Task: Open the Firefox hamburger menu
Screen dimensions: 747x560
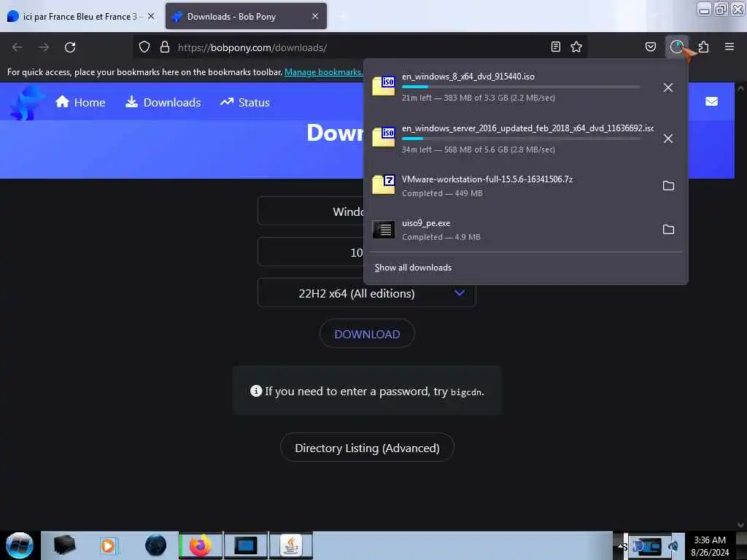Action: [729, 47]
